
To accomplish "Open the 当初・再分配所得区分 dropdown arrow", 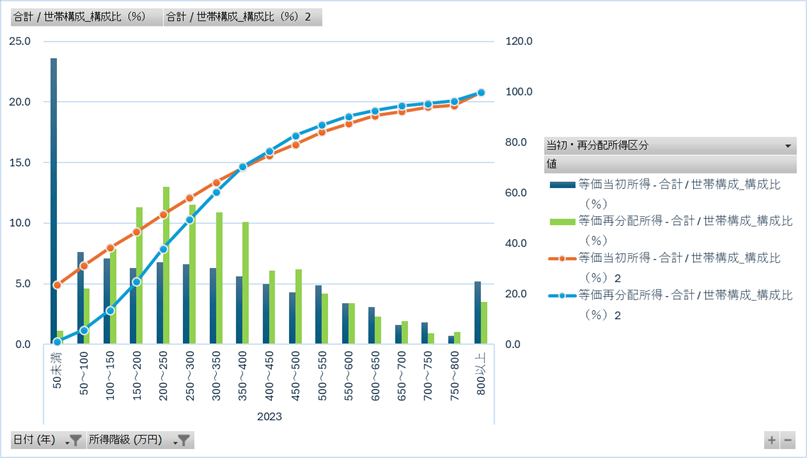I will [x=788, y=146].
